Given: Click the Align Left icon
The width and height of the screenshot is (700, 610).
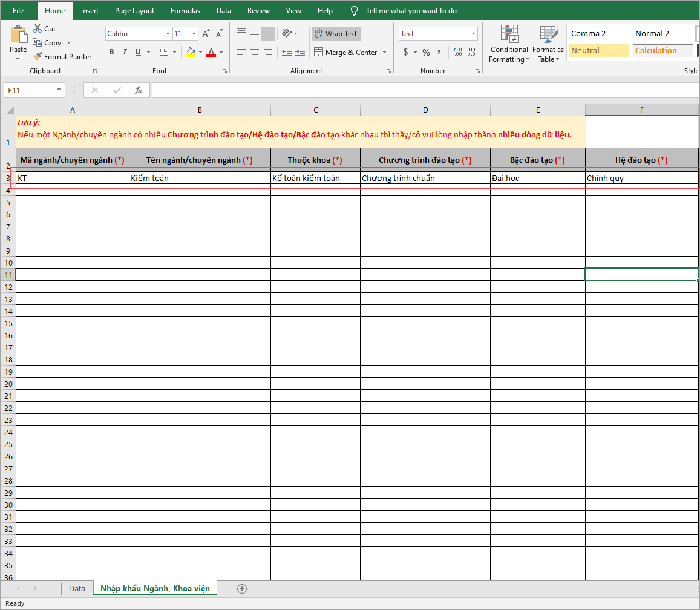Looking at the screenshot, I should pos(241,52).
